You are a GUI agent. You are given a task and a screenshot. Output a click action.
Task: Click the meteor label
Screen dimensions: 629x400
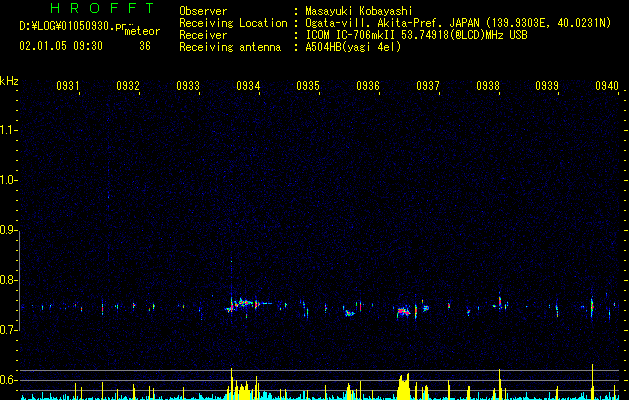point(142,31)
